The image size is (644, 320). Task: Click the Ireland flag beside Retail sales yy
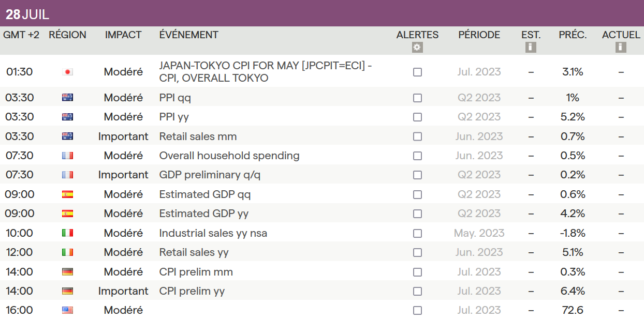pyautogui.click(x=67, y=252)
